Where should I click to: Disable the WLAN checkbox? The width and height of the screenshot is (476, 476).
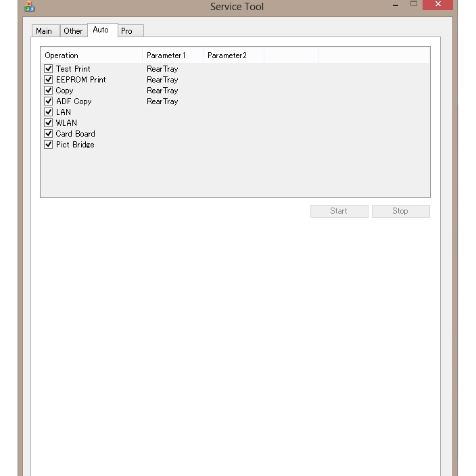(x=49, y=123)
